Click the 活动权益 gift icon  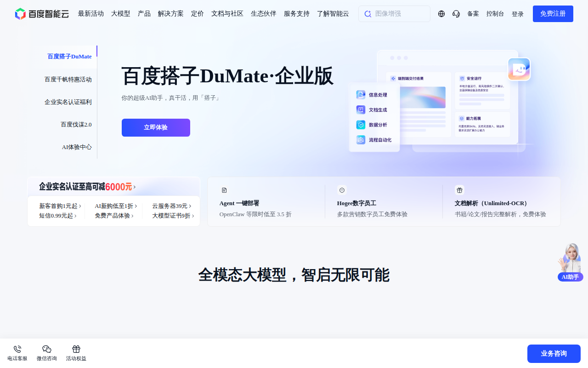point(76,349)
